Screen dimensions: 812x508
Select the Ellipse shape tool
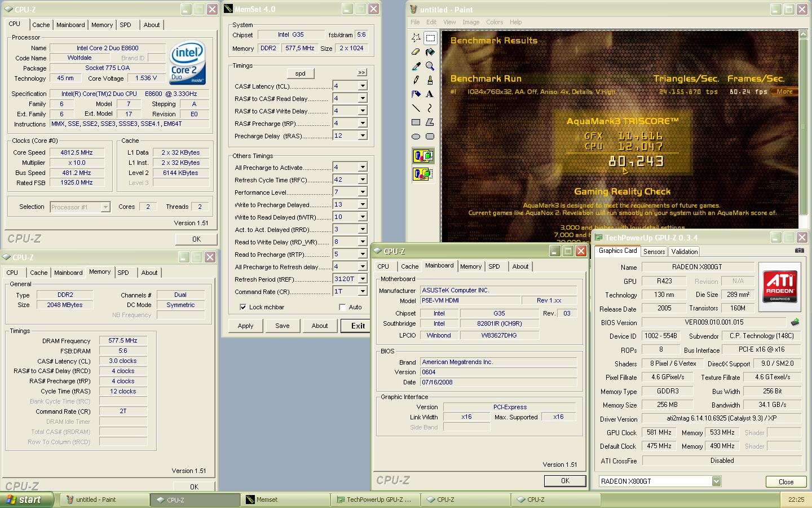click(416, 136)
